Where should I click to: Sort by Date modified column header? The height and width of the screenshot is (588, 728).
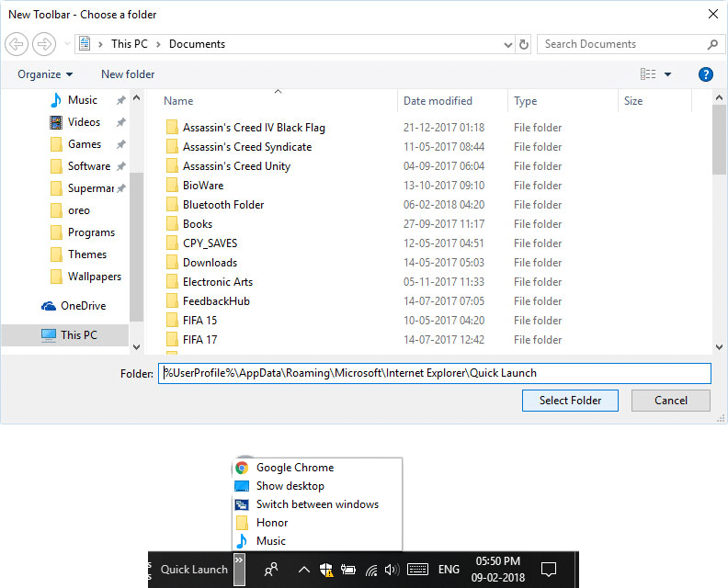click(438, 101)
